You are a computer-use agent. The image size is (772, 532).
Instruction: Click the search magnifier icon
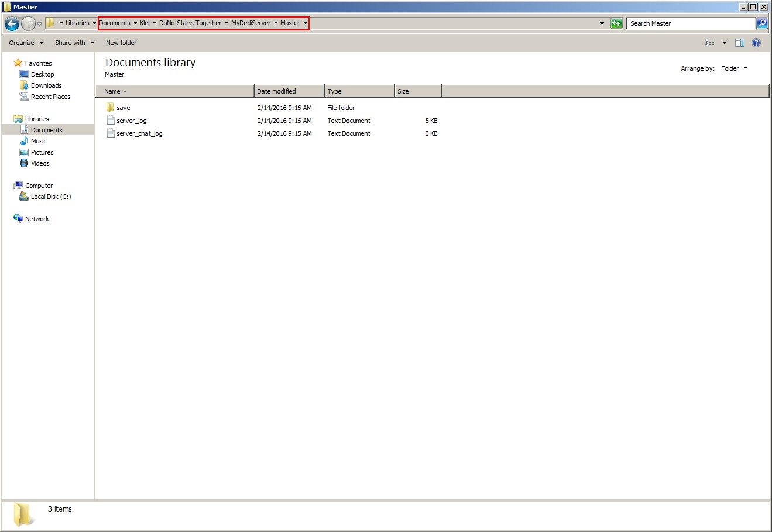click(x=762, y=23)
